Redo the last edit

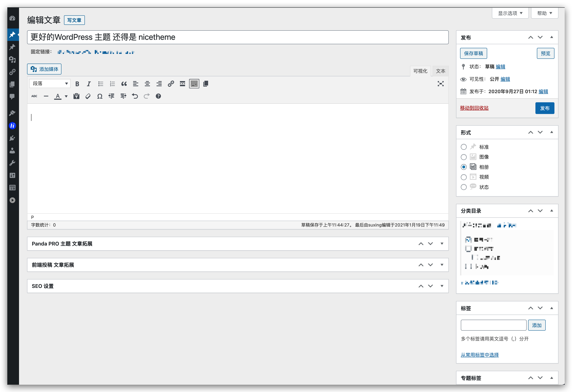tap(146, 96)
